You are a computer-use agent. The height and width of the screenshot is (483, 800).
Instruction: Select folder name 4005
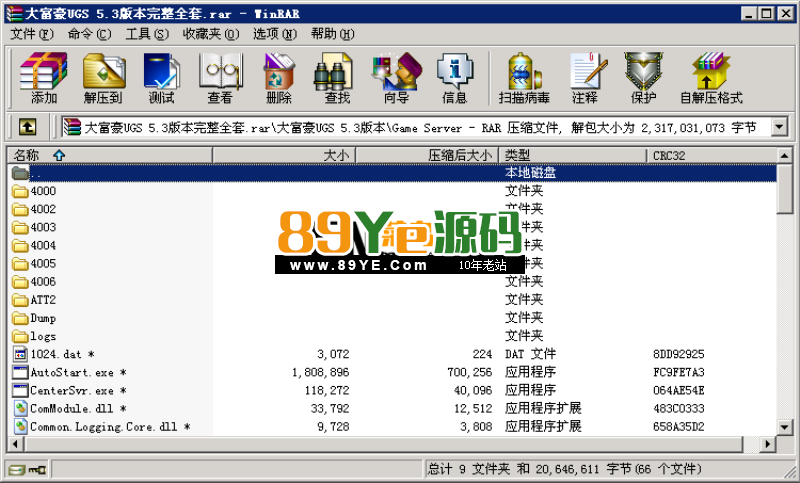click(43, 264)
